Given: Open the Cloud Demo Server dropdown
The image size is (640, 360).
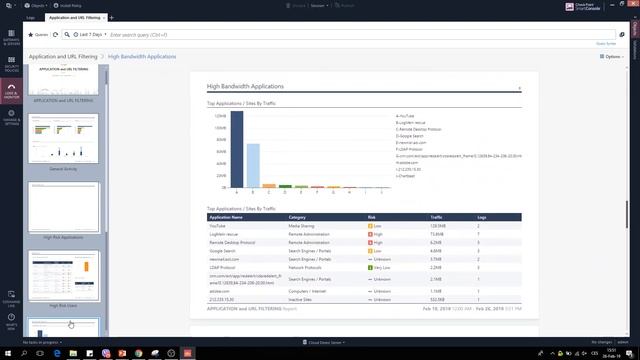Looking at the screenshot, I should pos(324,342).
